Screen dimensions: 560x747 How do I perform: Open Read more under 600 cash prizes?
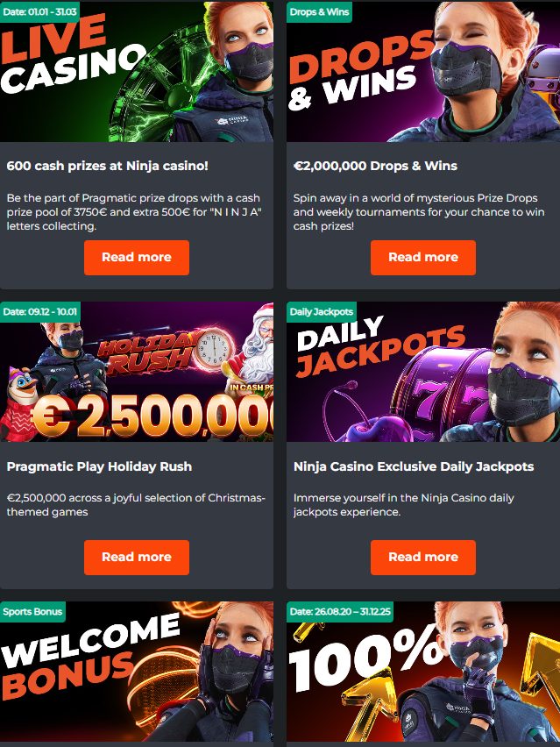click(x=137, y=257)
